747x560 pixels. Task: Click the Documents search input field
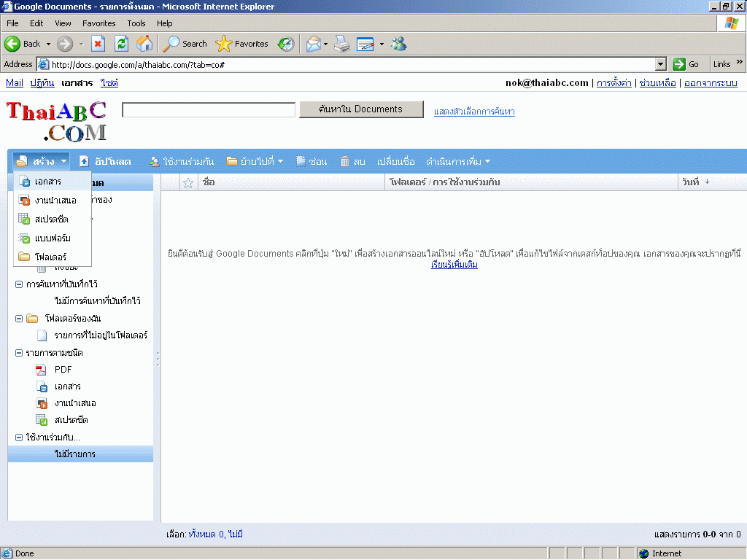coord(209,110)
